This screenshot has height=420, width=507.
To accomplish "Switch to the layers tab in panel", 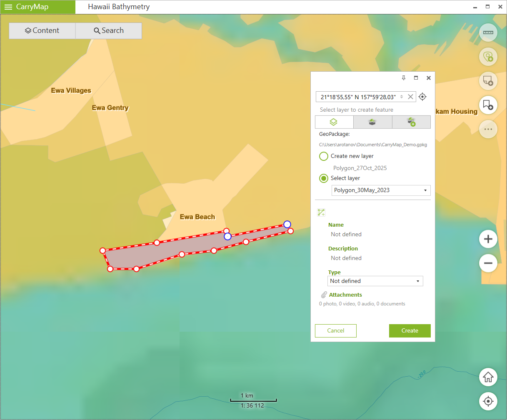I will (x=334, y=122).
